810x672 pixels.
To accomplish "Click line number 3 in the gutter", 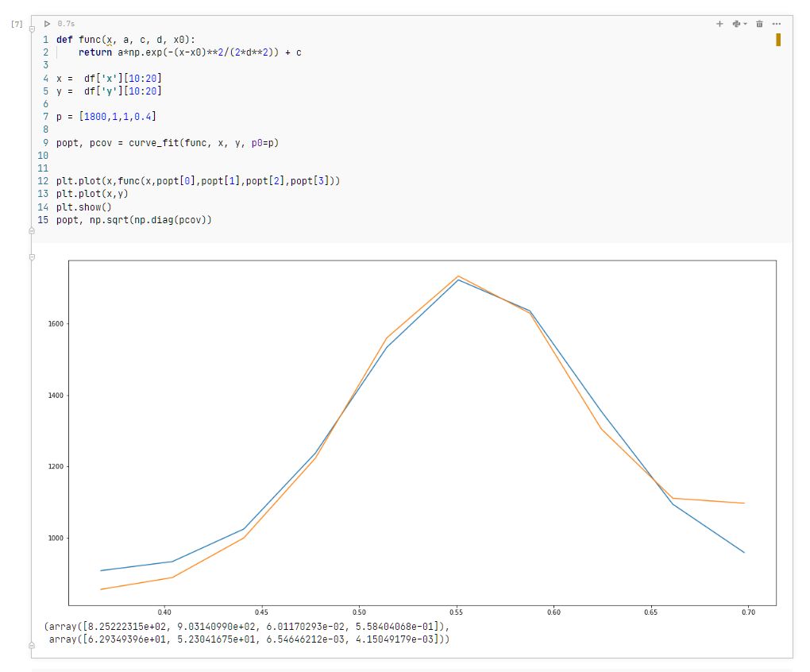I will click(45, 65).
